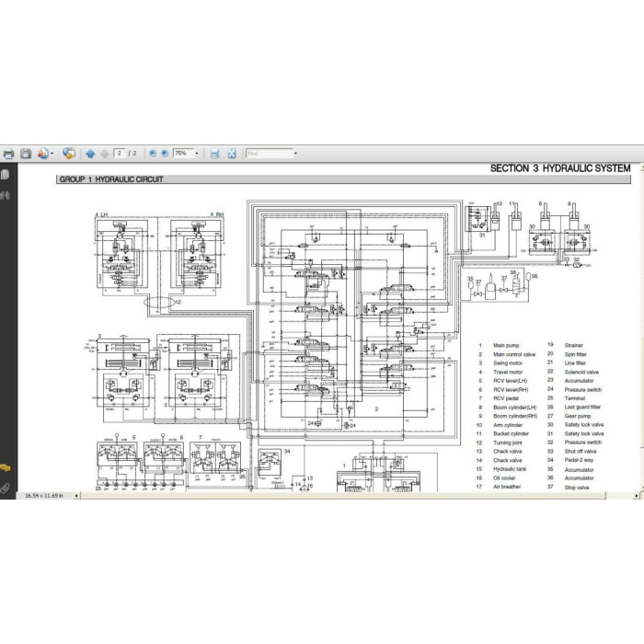
Task: Click the horizontal scrollbar track
Action: [357, 496]
